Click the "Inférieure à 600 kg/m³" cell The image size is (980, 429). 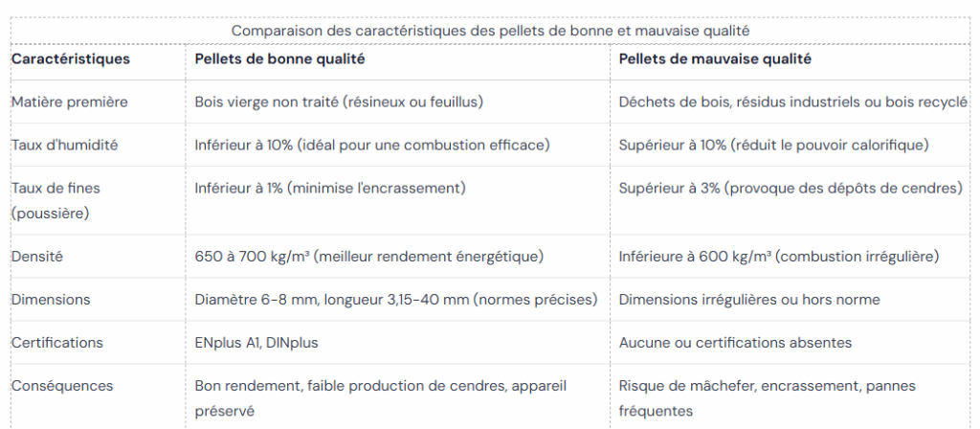778,257
